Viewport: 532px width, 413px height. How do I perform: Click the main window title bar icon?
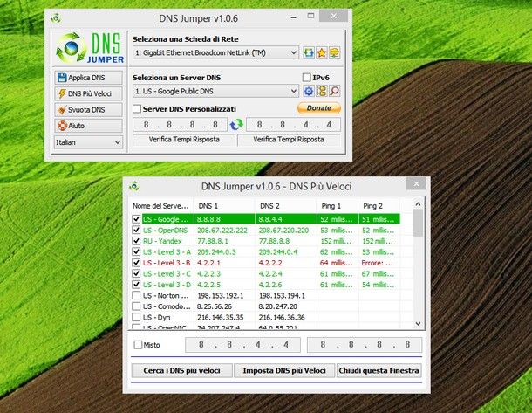point(56,17)
